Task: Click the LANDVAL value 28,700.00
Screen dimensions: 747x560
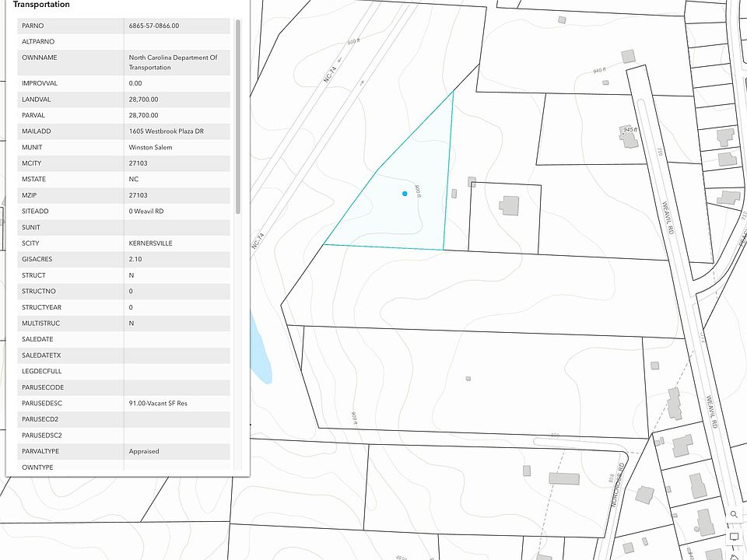Action: [x=143, y=100]
